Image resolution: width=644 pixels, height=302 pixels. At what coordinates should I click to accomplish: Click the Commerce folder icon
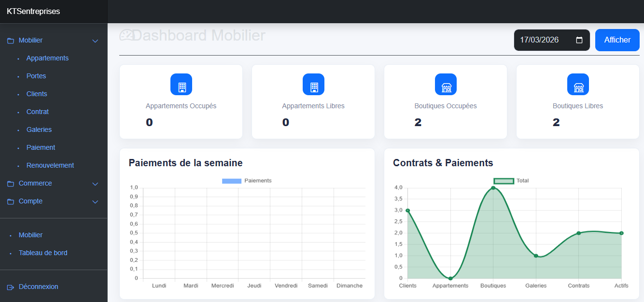tap(11, 184)
